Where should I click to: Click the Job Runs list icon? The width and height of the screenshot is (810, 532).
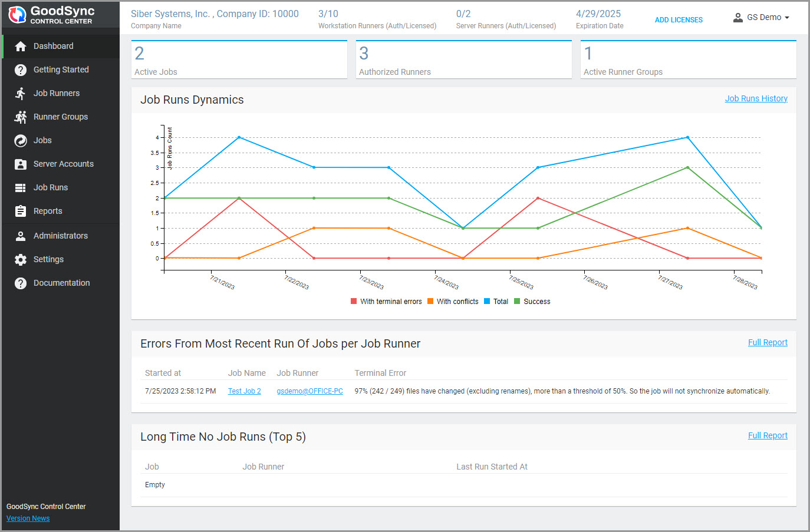coord(21,188)
